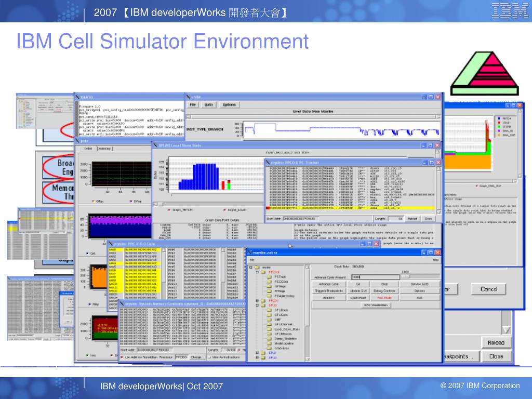Toggle View As Instructions in memory window
532x399 pixels.
coord(209,357)
